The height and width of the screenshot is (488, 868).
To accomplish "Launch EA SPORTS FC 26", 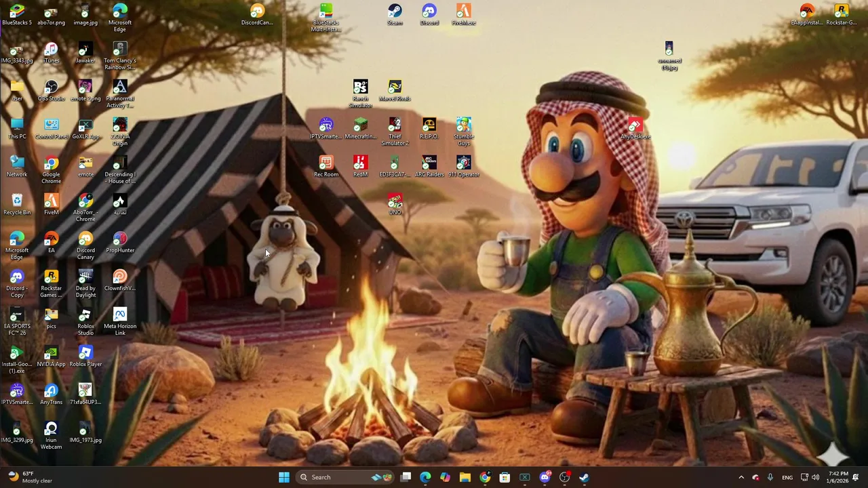I will click(17, 322).
